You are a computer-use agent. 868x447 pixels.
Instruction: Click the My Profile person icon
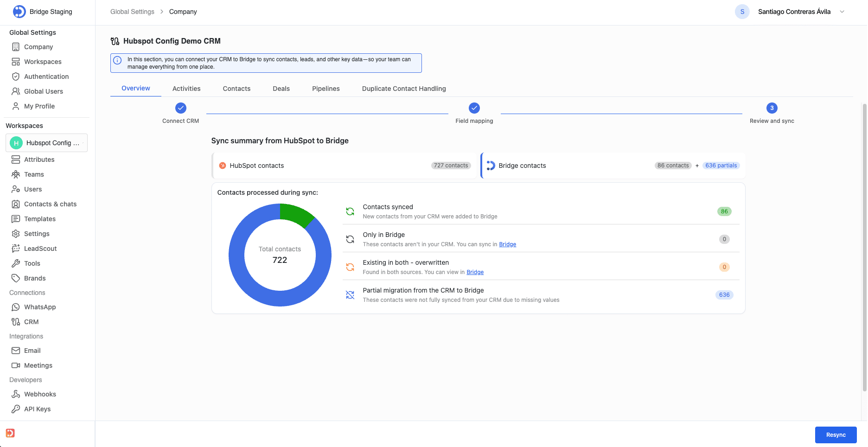pos(16,106)
